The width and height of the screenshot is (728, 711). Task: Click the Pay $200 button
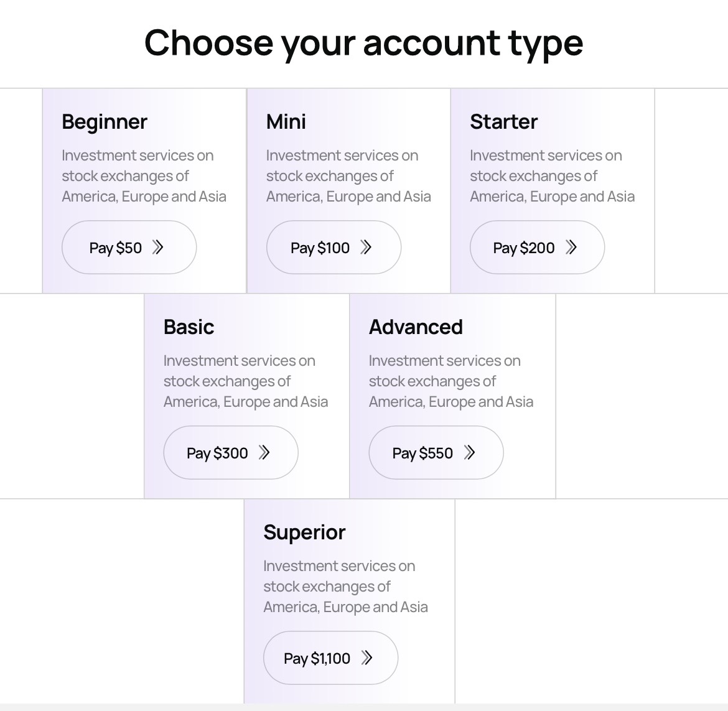(537, 248)
